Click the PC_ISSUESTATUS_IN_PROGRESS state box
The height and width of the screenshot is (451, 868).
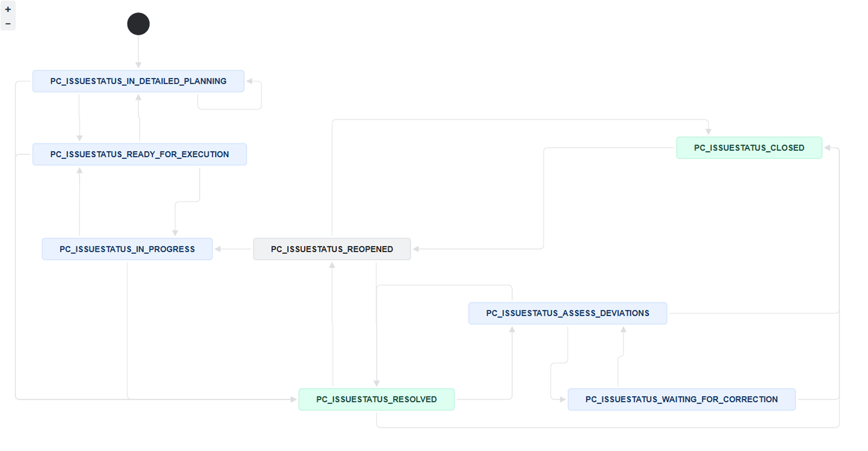coord(127,249)
